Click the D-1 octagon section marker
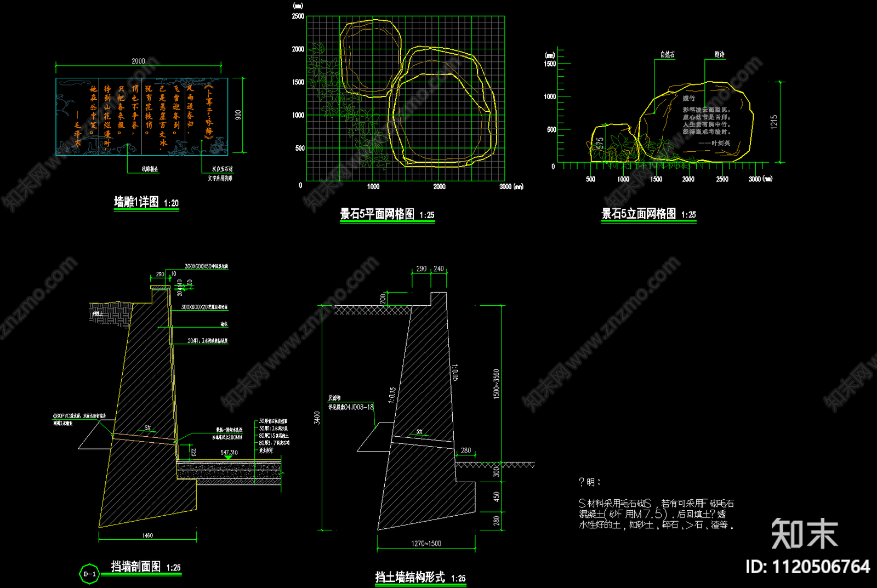The width and height of the screenshot is (877, 588). click(x=89, y=574)
